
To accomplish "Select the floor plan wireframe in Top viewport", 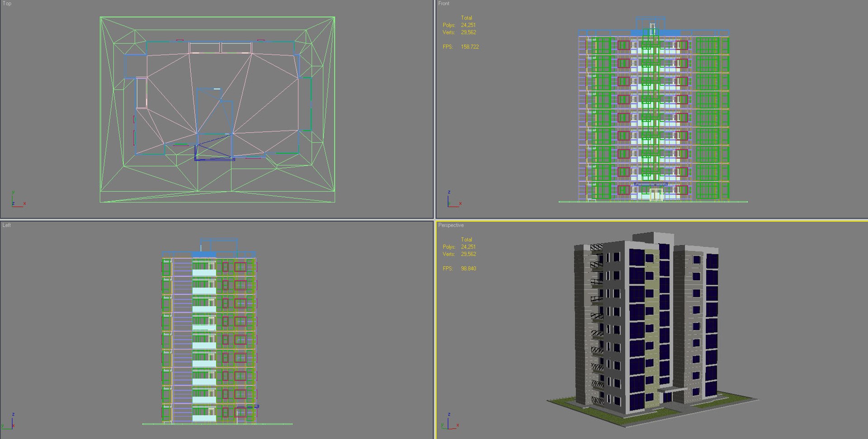I will (217, 109).
